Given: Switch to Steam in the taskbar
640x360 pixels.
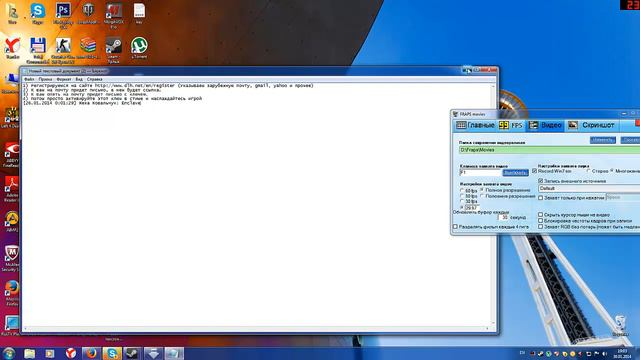Looking at the screenshot, I should [133, 353].
